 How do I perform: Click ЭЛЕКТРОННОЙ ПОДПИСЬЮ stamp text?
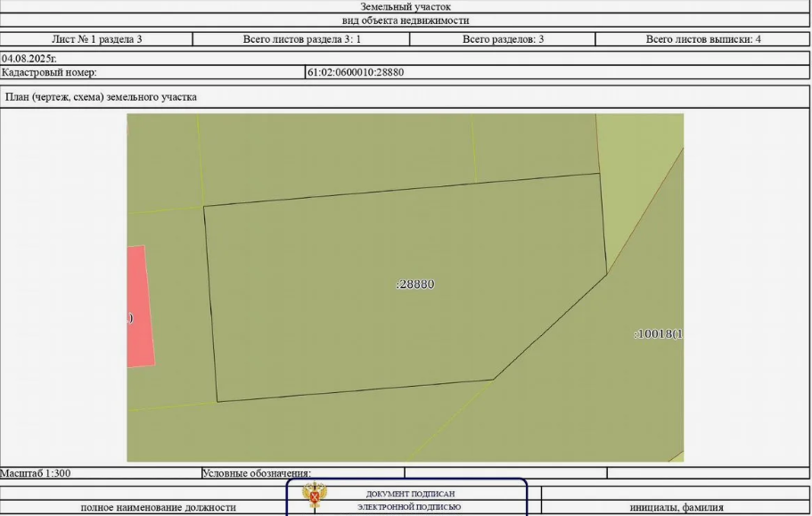(409, 507)
